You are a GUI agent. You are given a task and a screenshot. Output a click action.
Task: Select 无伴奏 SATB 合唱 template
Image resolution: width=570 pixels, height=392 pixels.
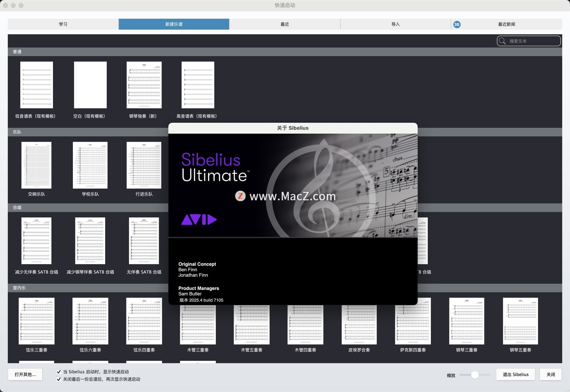pos(144,241)
